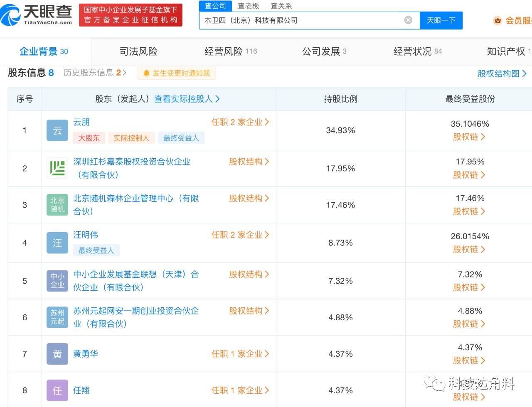
Task: Click the VIP member crown icon
Action: pyautogui.click(x=498, y=20)
